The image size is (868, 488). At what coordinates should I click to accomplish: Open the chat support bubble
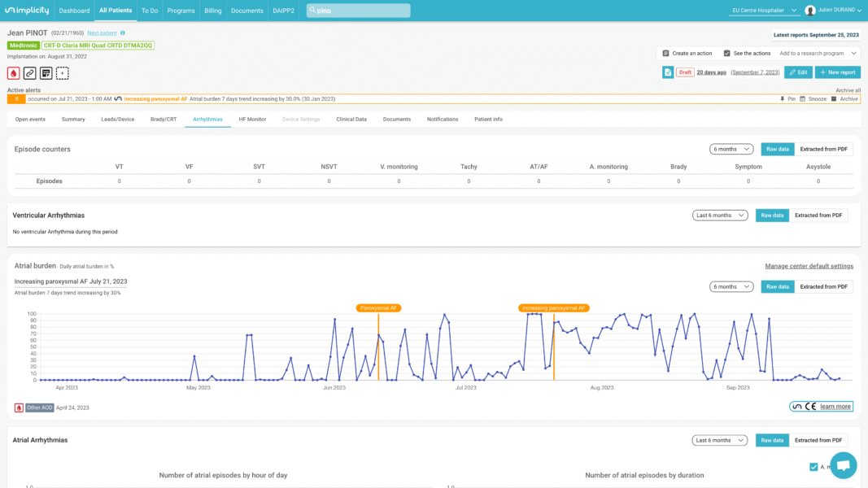pos(843,465)
